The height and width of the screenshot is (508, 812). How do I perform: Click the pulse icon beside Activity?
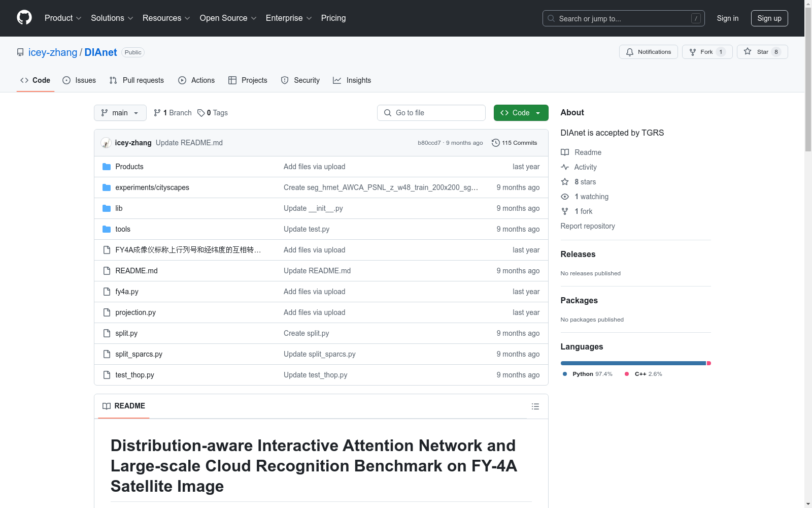(x=565, y=167)
